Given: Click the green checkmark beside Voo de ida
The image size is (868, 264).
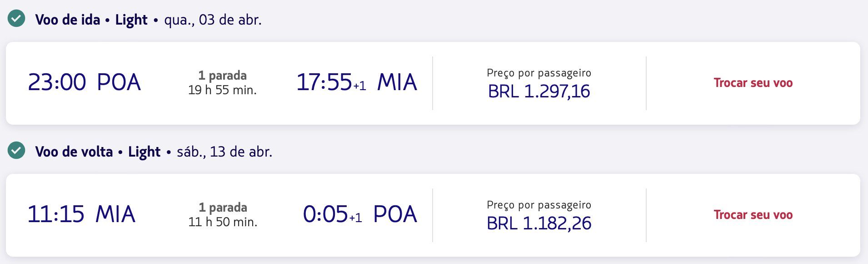Looking at the screenshot, I should (x=16, y=19).
